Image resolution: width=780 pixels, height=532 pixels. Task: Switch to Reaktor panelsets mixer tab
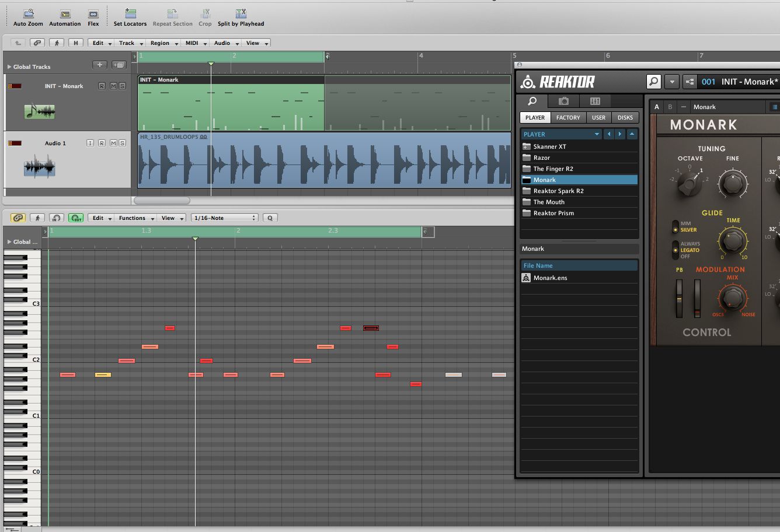click(595, 101)
